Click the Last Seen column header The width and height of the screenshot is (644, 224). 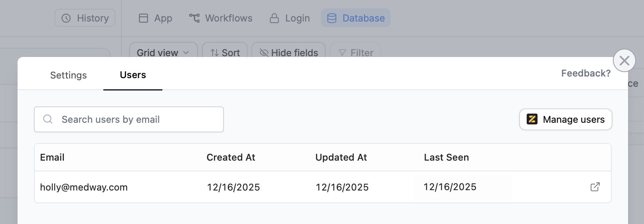tap(446, 157)
